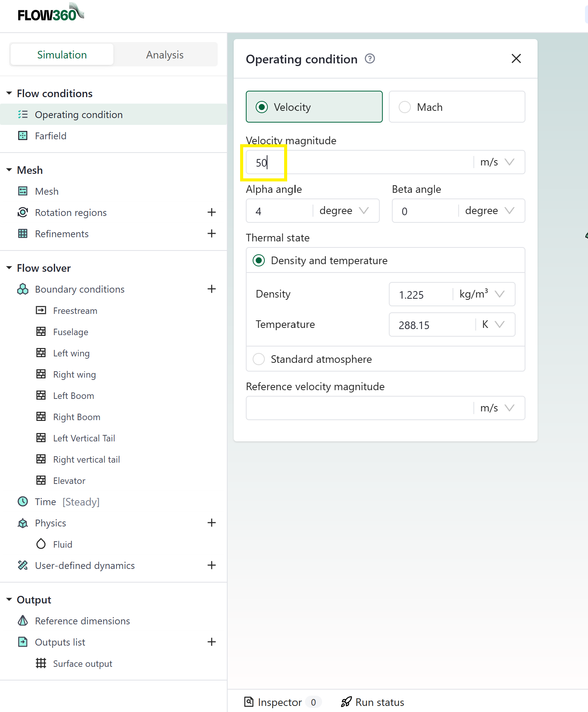
Task: Add to Outputs list with plus icon
Action: coord(212,642)
